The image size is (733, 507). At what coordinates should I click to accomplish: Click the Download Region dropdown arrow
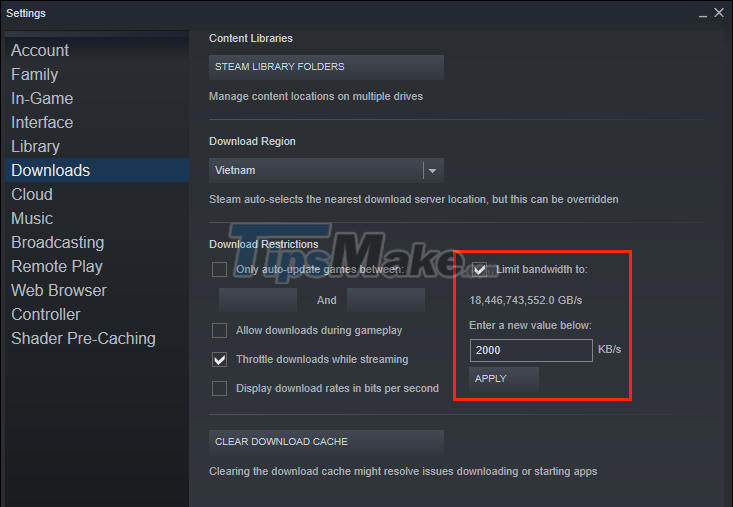point(433,171)
